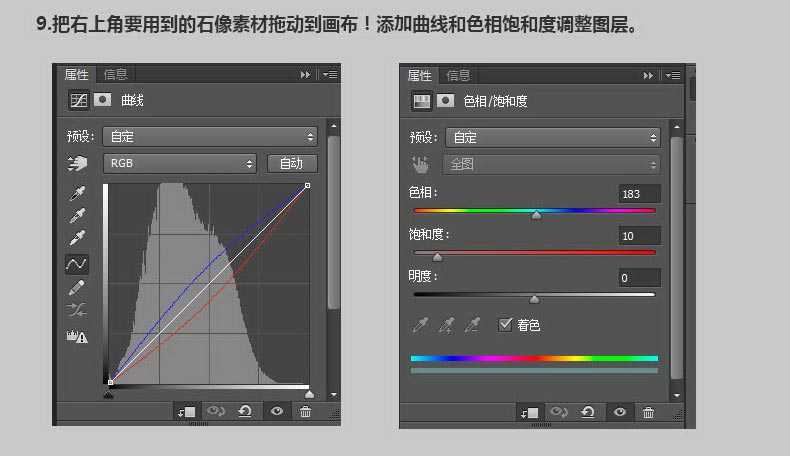This screenshot has height=456, width=790.
Task: Toggle Hue/Saturation layer visibility eye icon
Action: pyautogui.click(x=620, y=412)
